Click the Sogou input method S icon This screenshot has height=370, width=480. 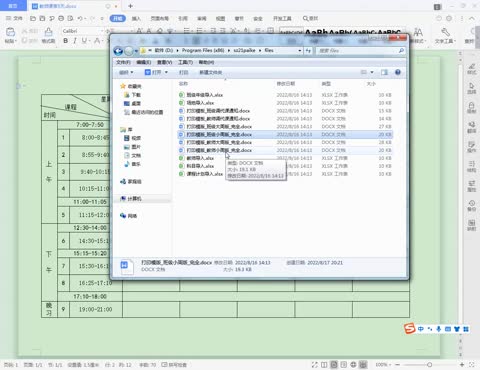pyautogui.click(x=410, y=328)
